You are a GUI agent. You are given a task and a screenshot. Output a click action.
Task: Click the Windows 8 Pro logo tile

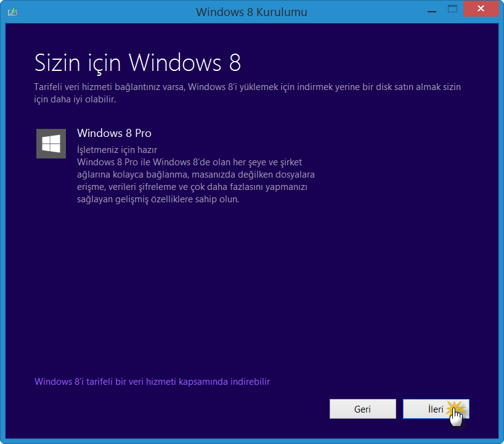[x=51, y=144]
